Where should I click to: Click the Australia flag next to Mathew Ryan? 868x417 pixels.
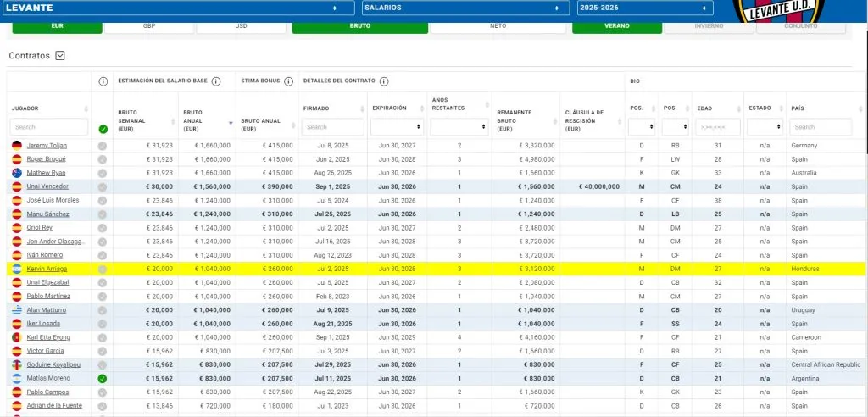(x=17, y=173)
